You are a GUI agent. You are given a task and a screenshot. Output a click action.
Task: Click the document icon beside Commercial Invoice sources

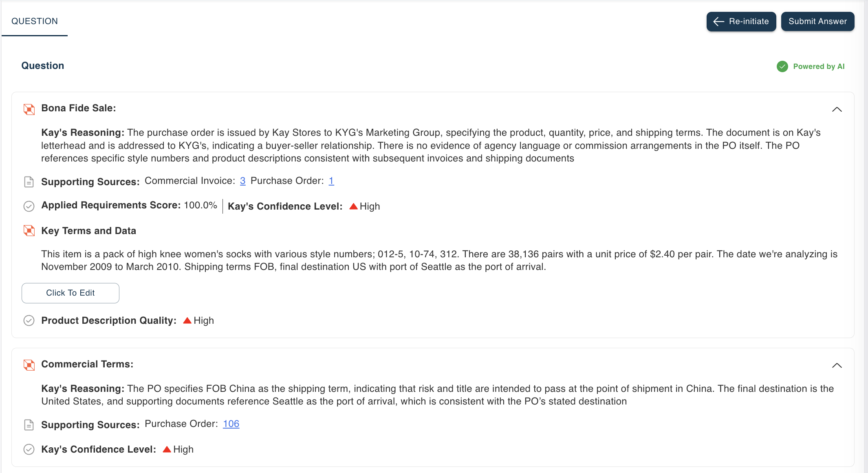click(29, 182)
